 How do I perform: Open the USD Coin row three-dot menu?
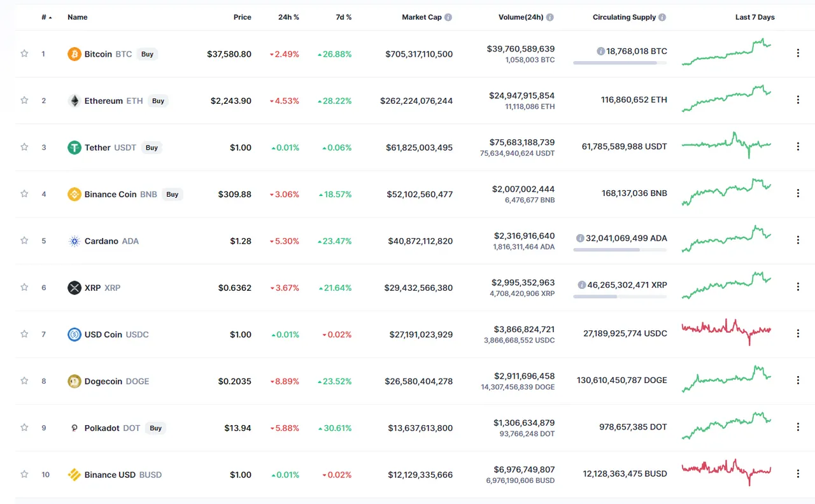coord(798,333)
